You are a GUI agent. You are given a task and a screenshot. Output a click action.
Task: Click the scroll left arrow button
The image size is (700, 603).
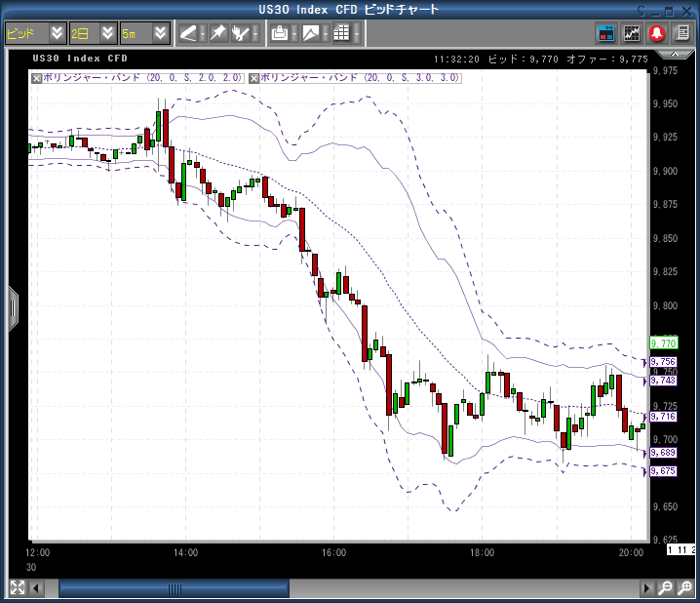[37, 588]
